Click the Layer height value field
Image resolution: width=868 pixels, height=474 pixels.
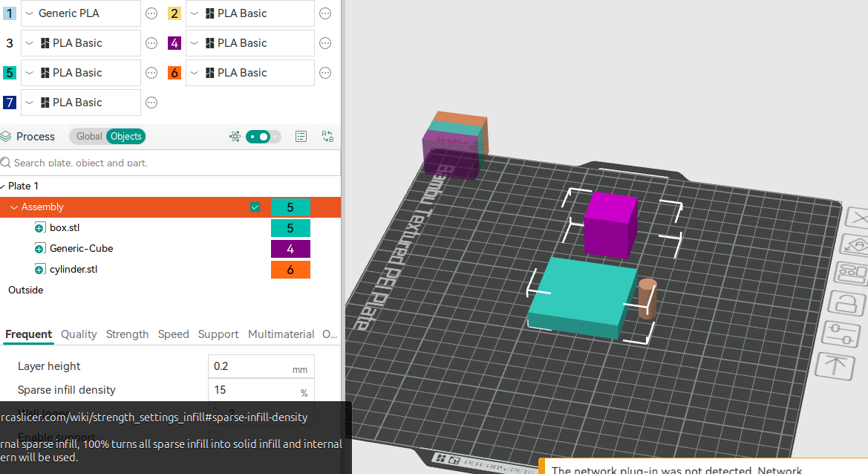261,366
